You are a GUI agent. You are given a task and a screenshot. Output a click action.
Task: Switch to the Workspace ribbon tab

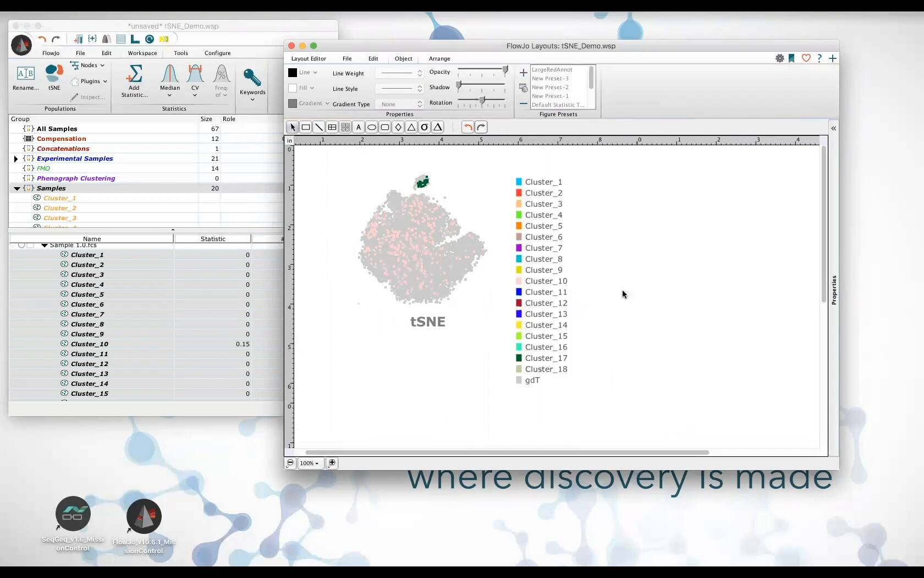tap(142, 53)
